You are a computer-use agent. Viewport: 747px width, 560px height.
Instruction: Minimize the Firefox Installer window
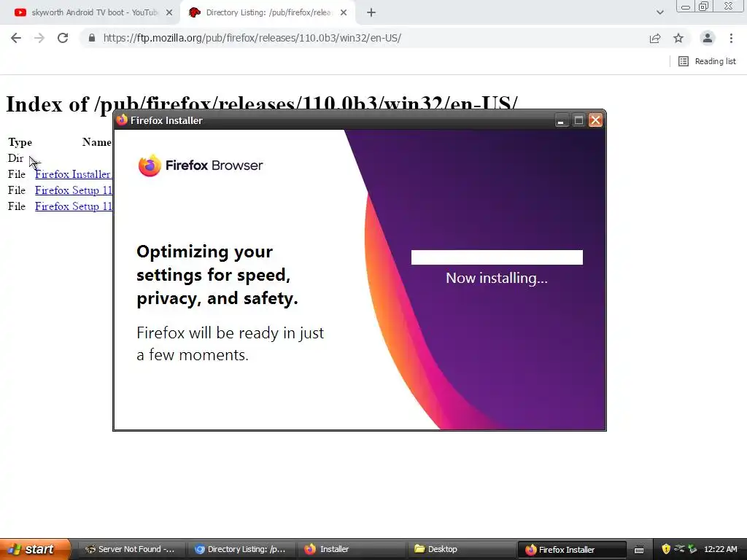pyautogui.click(x=561, y=120)
